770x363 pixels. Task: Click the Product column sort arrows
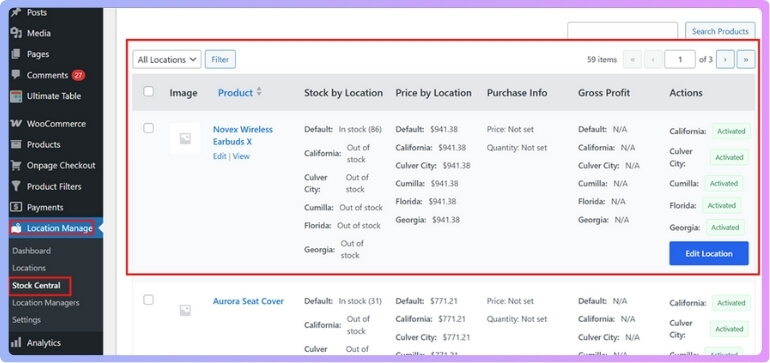coord(259,92)
